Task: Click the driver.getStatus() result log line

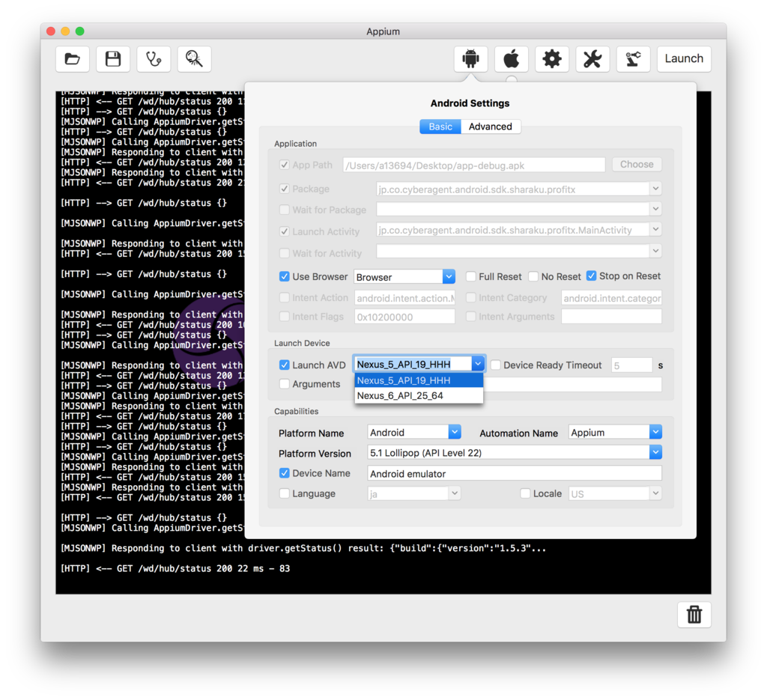Action: [303, 549]
